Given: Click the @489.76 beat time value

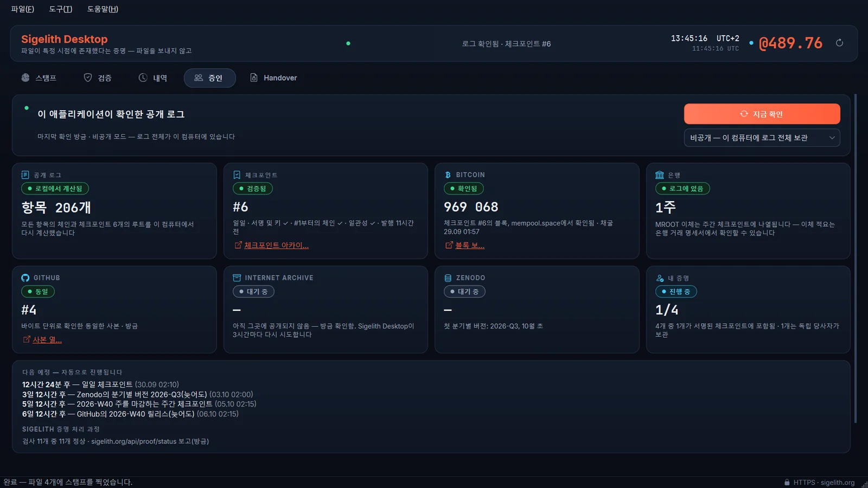Looking at the screenshot, I should tap(790, 43).
